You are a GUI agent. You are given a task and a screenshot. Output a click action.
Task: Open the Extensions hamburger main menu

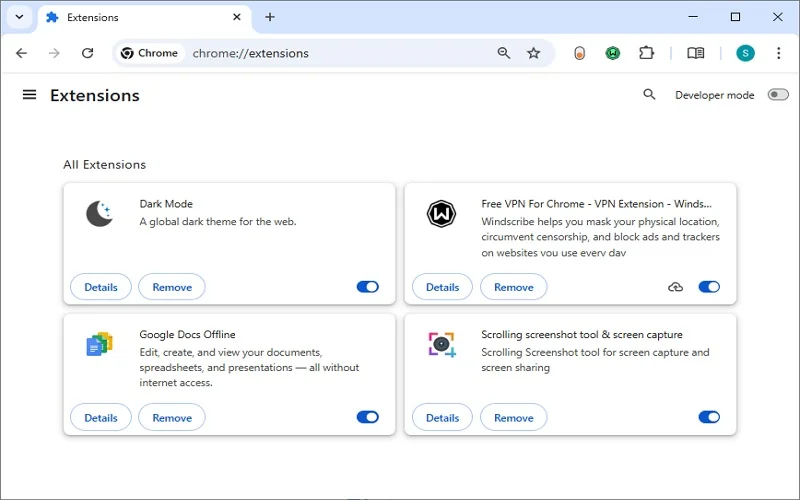[30, 95]
